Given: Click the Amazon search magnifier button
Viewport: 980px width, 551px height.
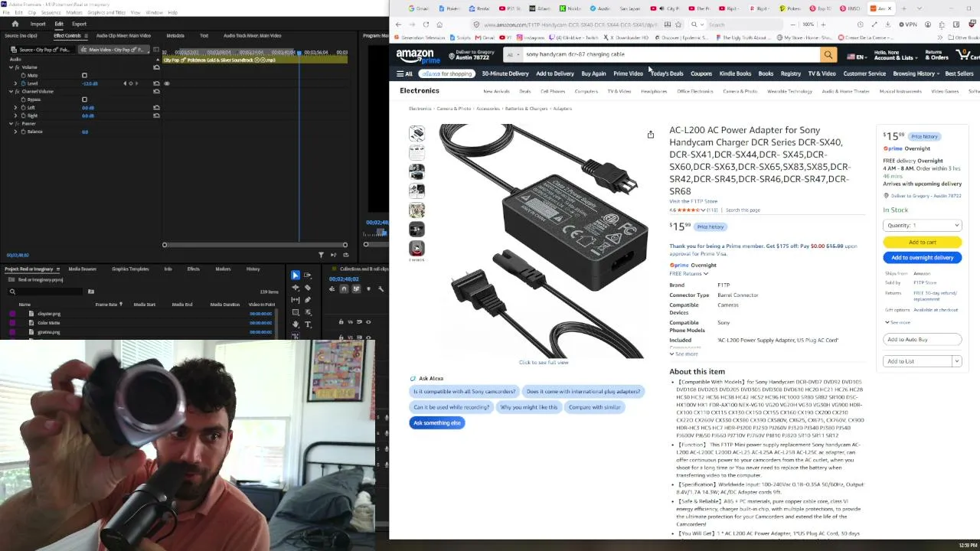Looking at the screenshot, I should tap(828, 55).
